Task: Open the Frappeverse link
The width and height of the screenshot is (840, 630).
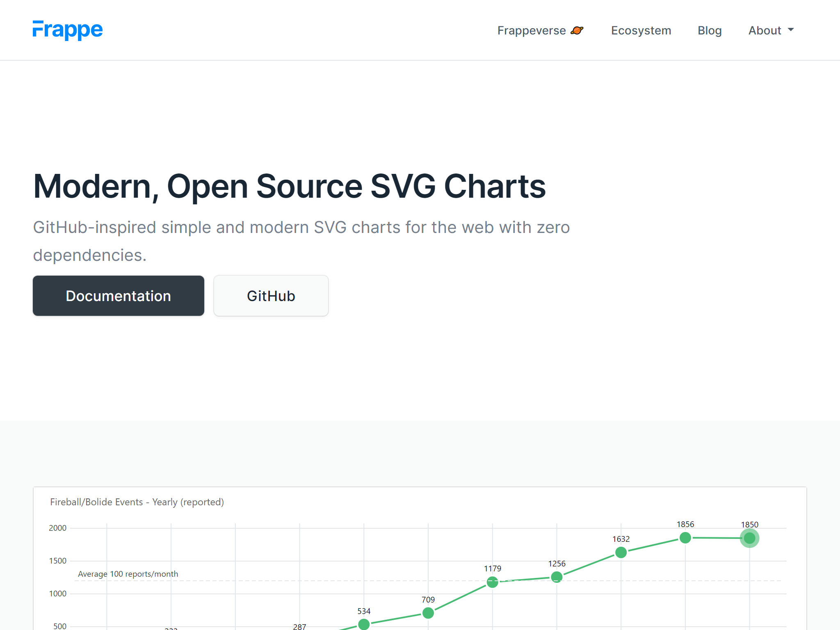Action: point(540,30)
